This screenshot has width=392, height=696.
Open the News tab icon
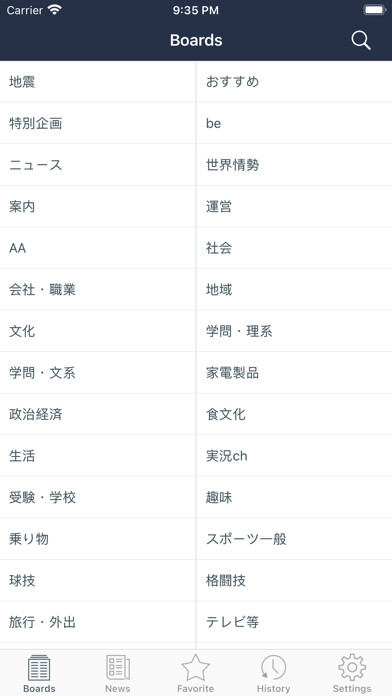pyautogui.click(x=118, y=668)
